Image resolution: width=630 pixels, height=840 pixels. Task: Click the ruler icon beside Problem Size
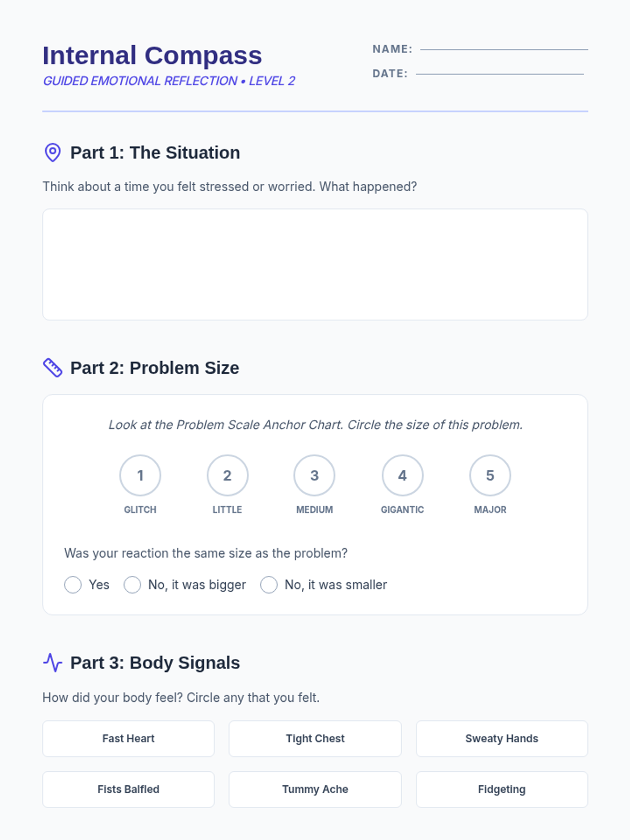click(52, 368)
